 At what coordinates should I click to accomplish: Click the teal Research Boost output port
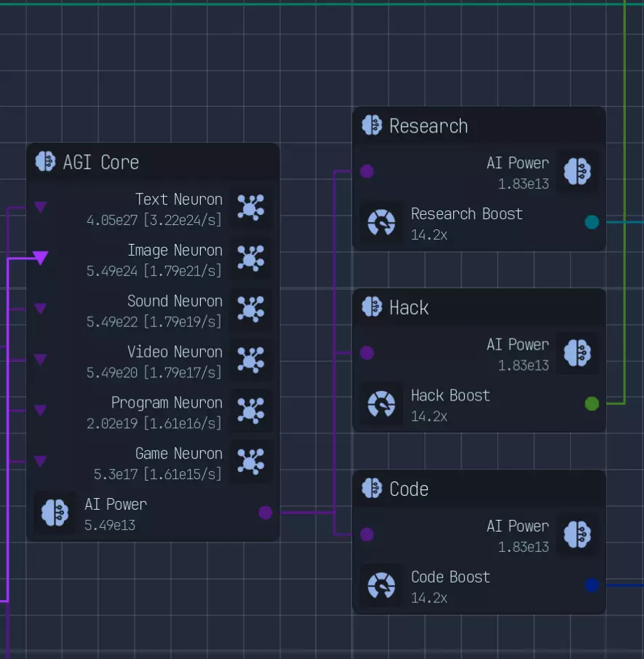click(x=592, y=222)
